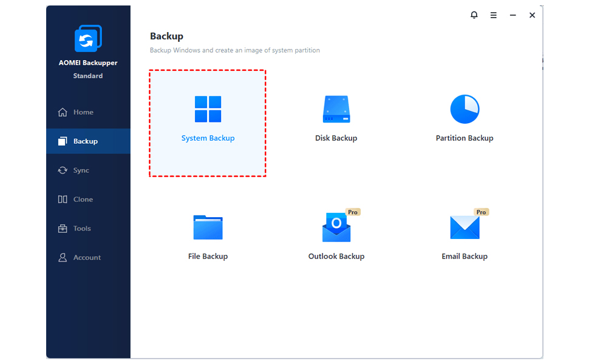Open the notification bell
Viewport: 589px width, 364px height.
click(474, 15)
